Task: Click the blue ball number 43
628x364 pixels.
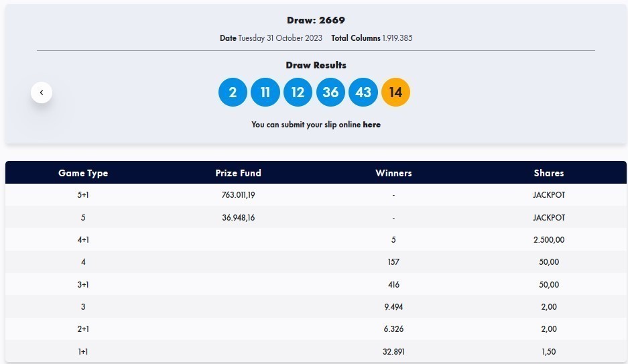Action: pos(363,93)
